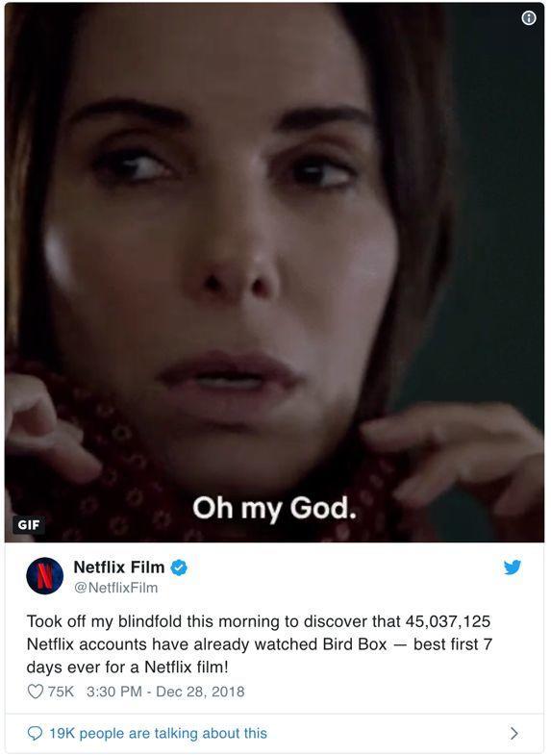Open the 19K people are talking about this link
The image size is (551, 756).
pyautogui.click(x=158, y=733)
